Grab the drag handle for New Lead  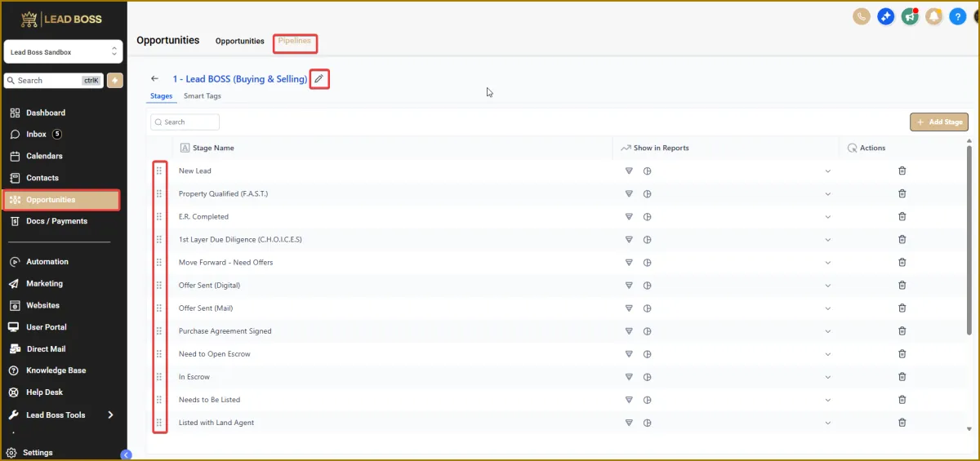coord(159,171)
